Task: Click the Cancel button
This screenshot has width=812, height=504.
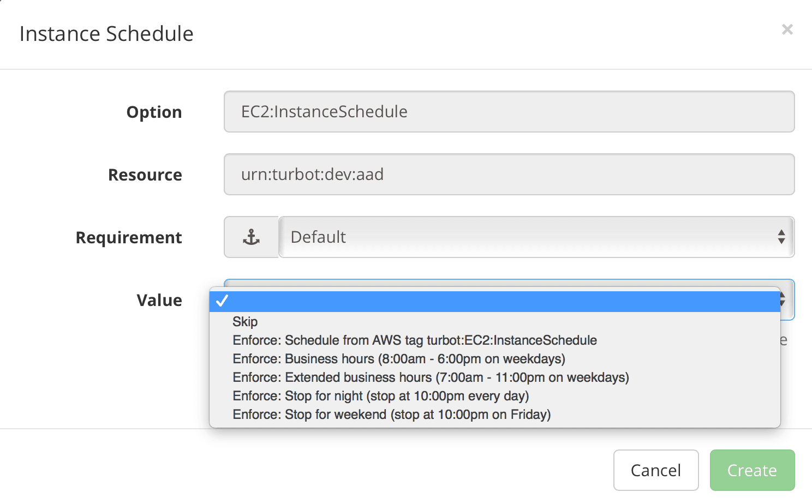Action: point(656,470)
